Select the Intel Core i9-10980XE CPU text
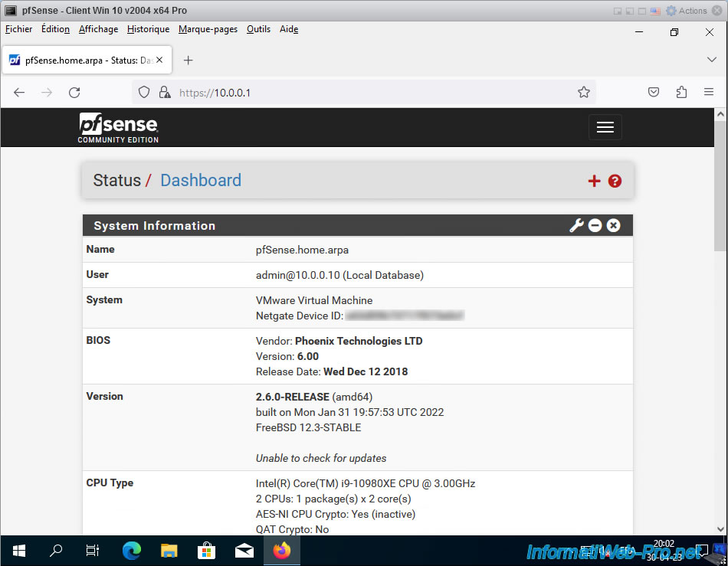728x566 pixels. pyautogui.click(x=366, y=483)
